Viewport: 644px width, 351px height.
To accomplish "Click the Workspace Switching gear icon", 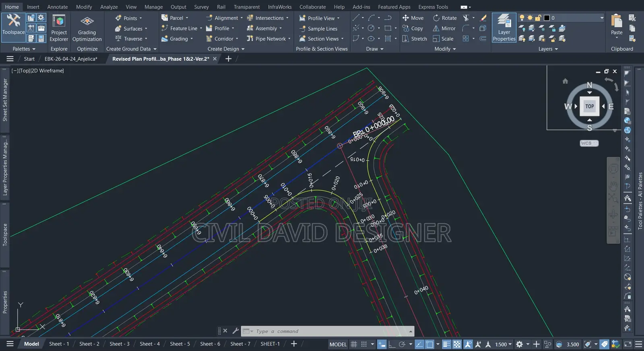I will point(520,344).
